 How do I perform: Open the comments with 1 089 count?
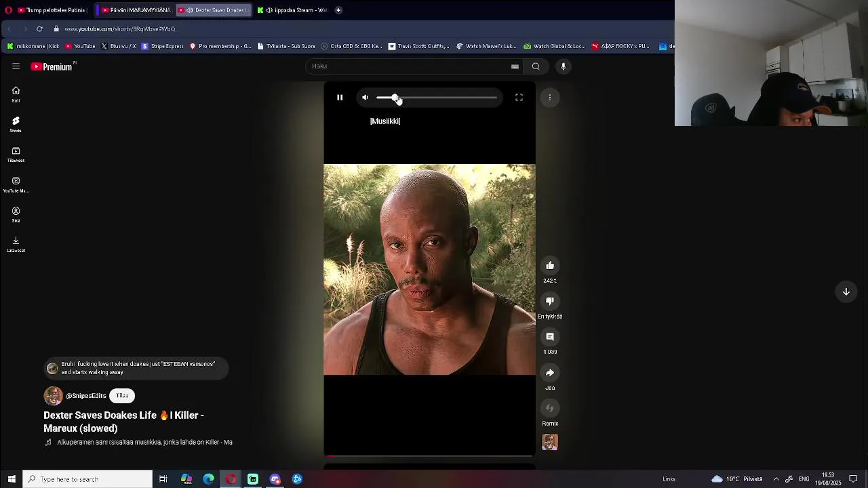tap(550, 337)
